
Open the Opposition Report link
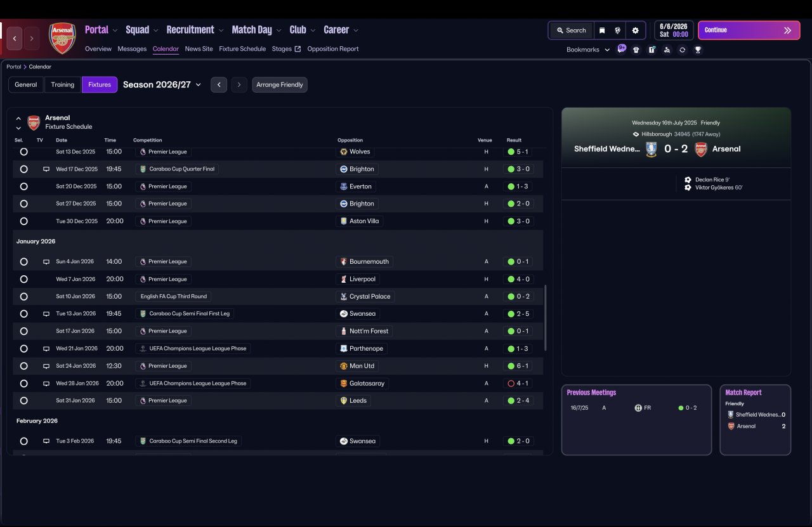(x=333, y=49)
